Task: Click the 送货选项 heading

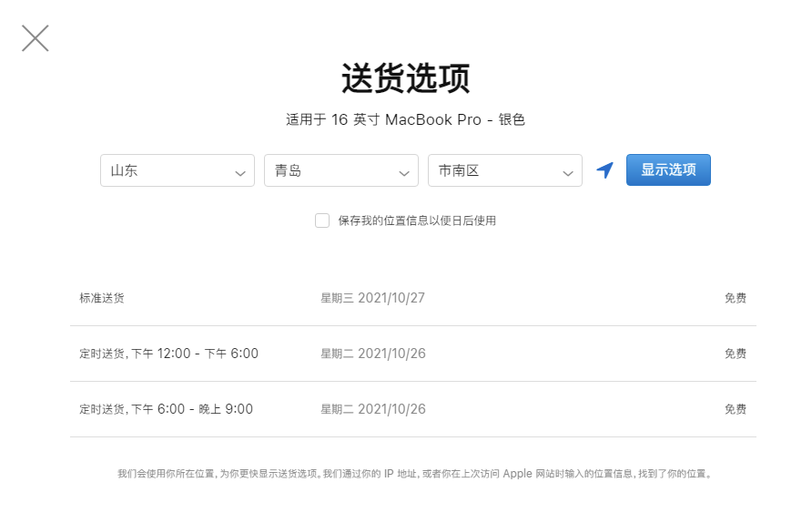Action: (405, 78)
